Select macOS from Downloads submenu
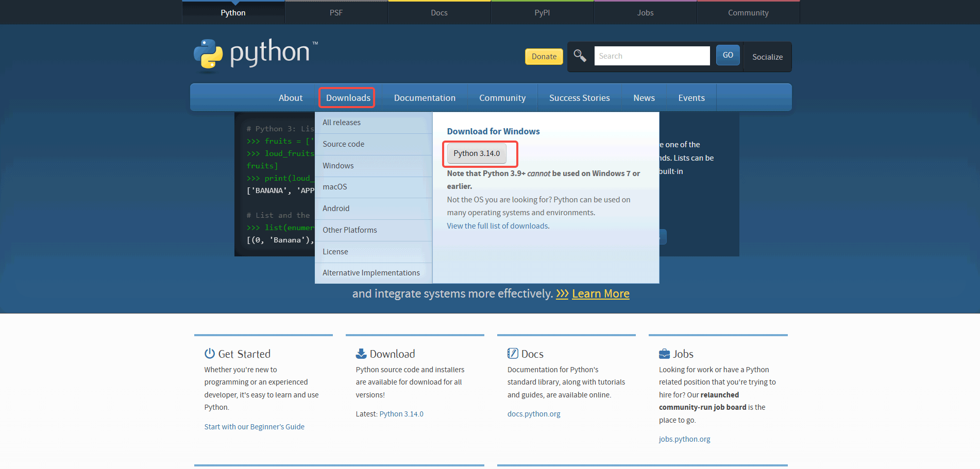 (335, 187)
